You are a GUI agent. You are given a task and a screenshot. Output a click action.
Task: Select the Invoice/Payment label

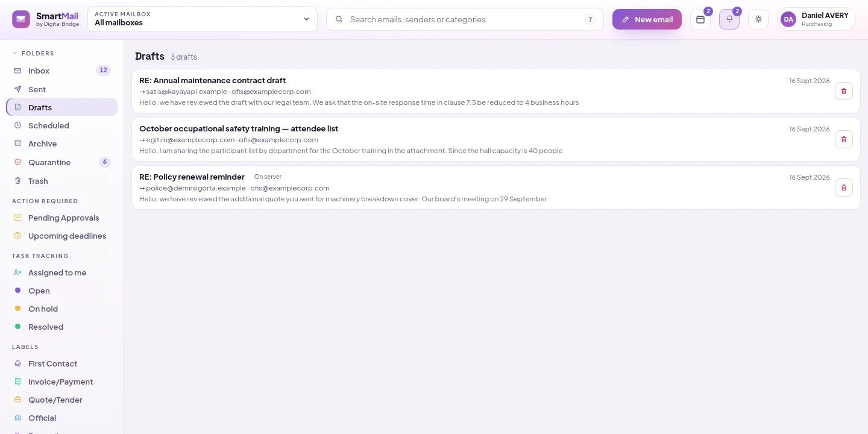61,382
